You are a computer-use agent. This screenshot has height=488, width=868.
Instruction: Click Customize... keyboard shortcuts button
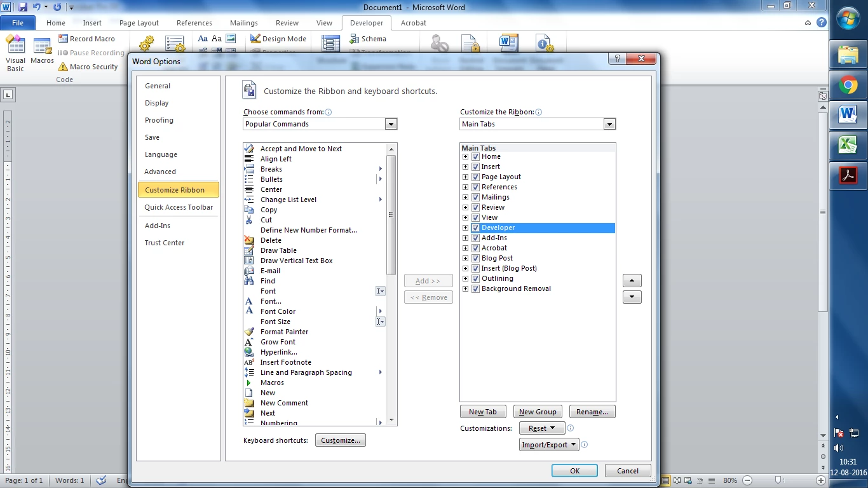point(341,440)
